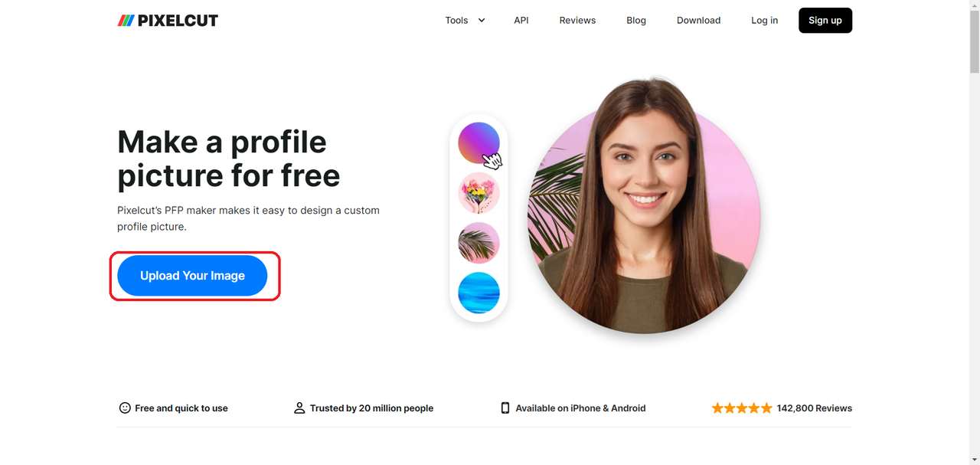Screen dimensions: 980x465
Task: Visit the Blog link
Action: click(636, 21)
